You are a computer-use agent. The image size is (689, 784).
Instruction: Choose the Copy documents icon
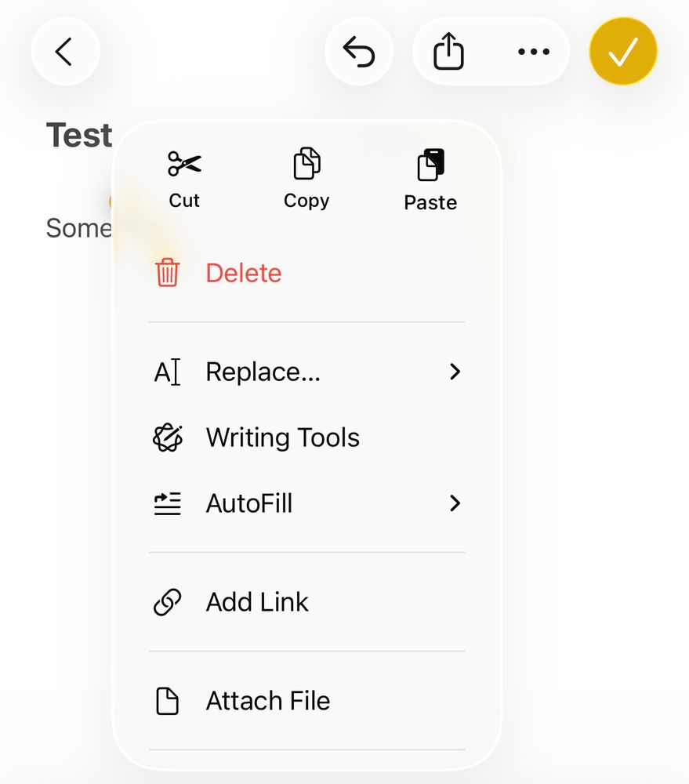(x=306, y=164)
